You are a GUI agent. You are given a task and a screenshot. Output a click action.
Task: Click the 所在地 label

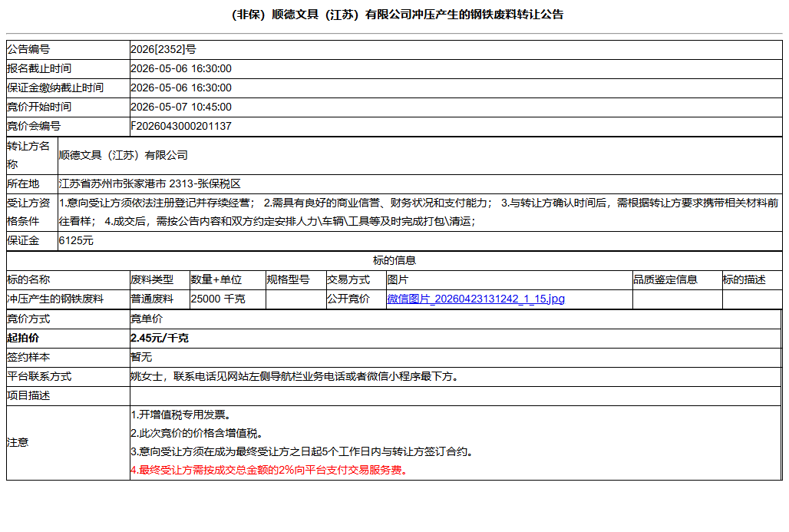coord(23,183)
